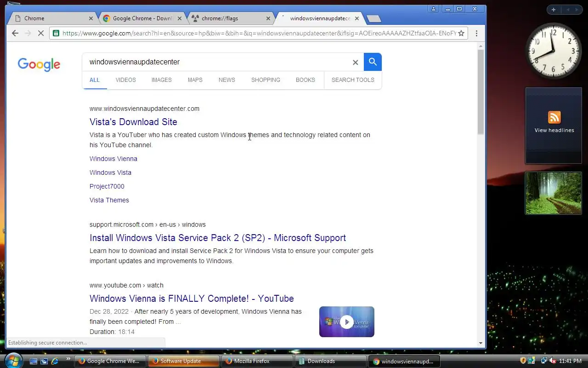The height and width of the screenshot is (368, 588).
Task: Select the NEWS search filter
Action: point(227,80)
